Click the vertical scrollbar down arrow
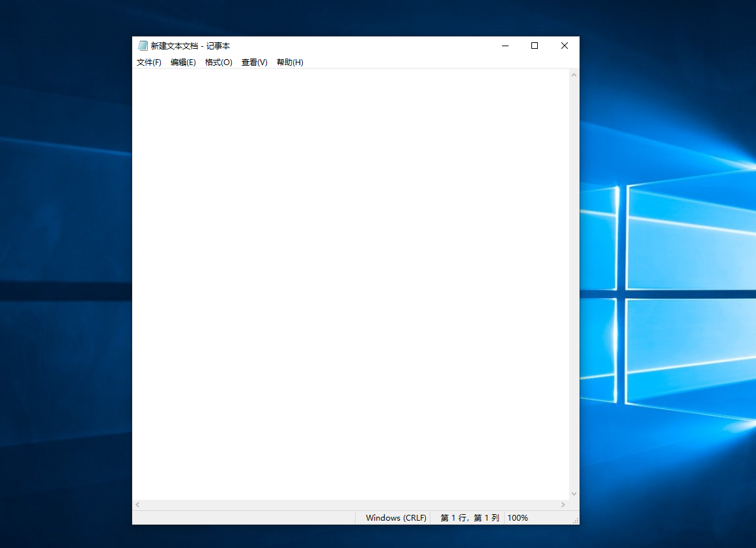 tap(574, 494)
